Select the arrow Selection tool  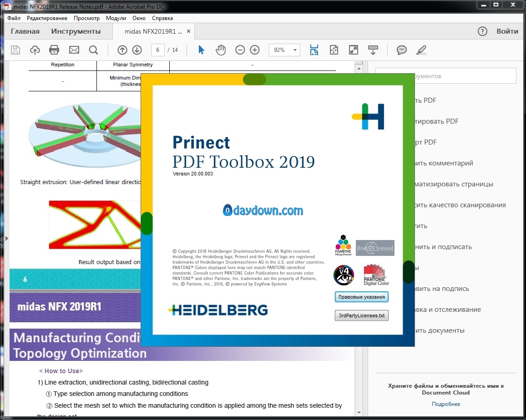click(201, 50)
